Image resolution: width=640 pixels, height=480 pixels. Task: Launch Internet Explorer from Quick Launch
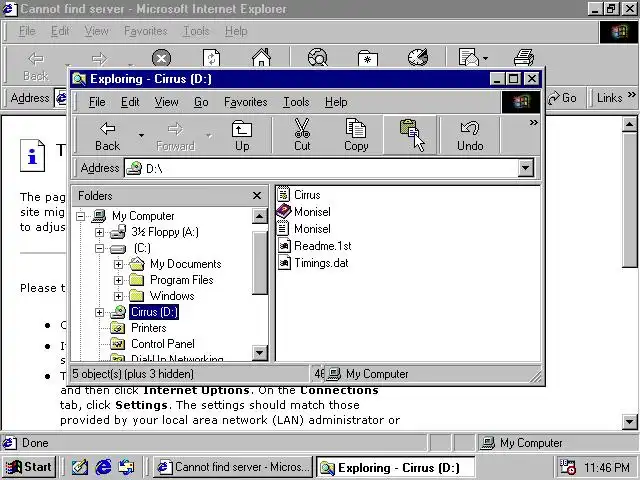pyautogui.click(x=103, y=467)
